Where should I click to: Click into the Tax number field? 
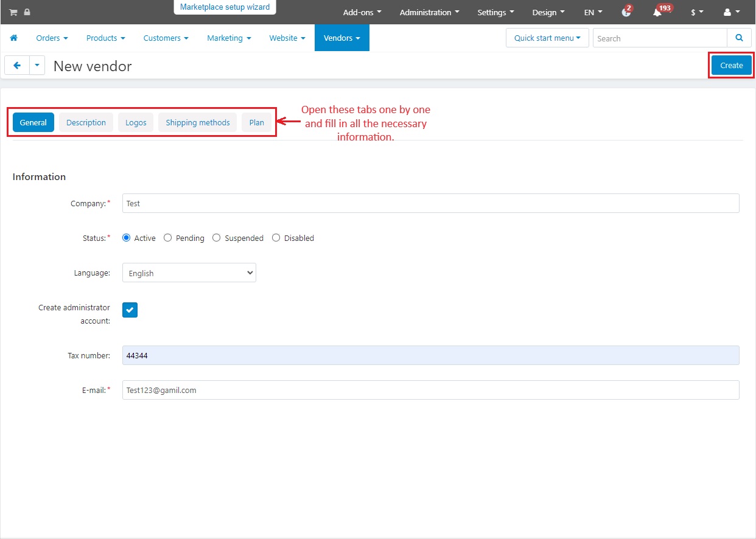click(431, 355)
